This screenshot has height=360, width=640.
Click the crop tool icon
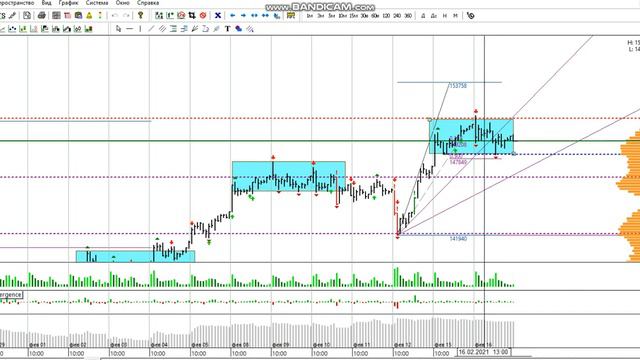[x=192, y=16]
